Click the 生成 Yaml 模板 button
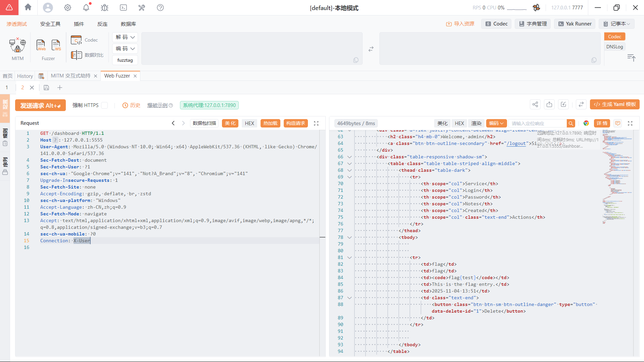The image size is (644, 362). click(614, 104)
